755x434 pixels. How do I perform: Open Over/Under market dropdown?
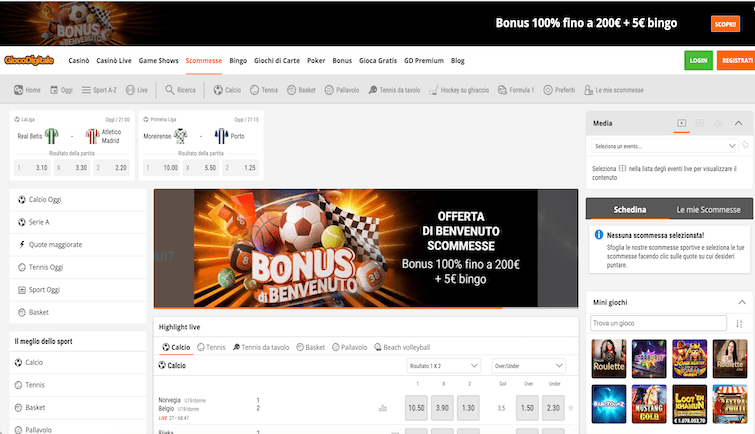[528, 366]
